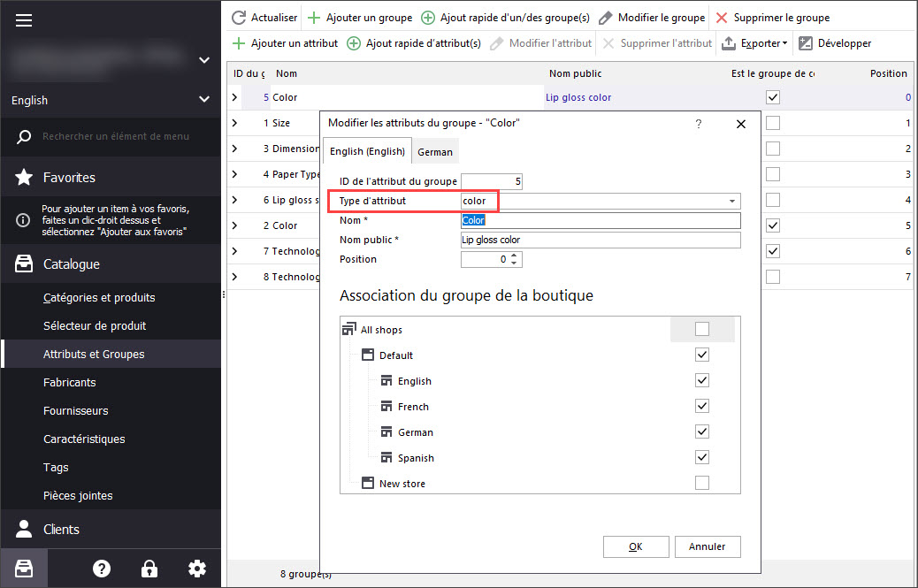918x588 pixels.
Task: Open the Type d'attribut dropdown
Action: point(731,202)
